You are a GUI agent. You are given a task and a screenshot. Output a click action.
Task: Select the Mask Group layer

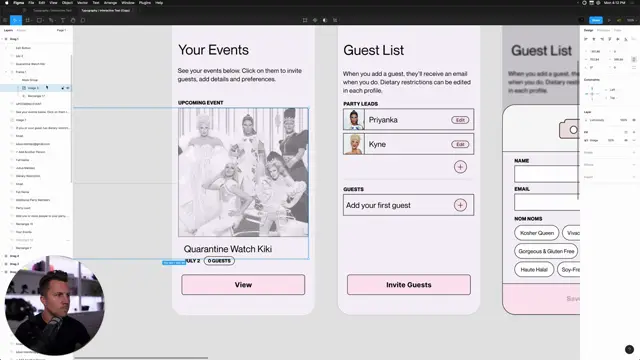pos(30,80)
